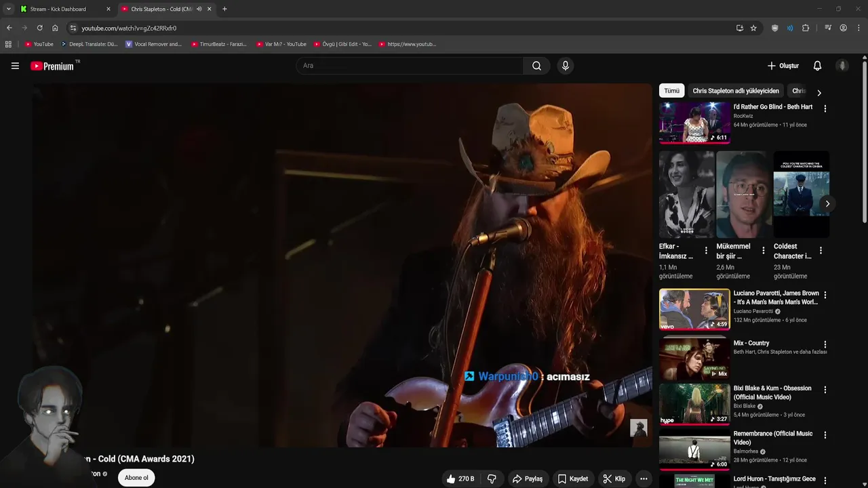This screenshot has width=868, height=488.
Task: Open Mix - Country playlist thumbnail
Action: tap(694, 358)
